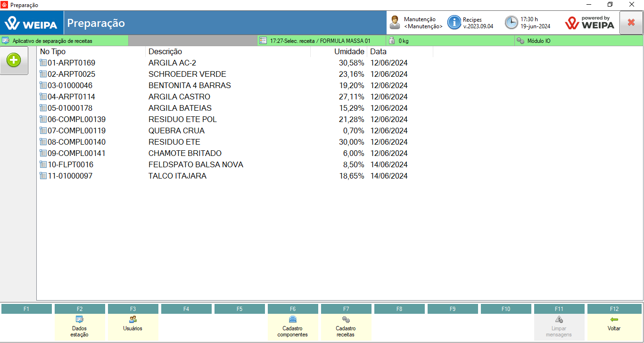This screenshot has width=644, height=343.
Task: Click the Recipes version info icon
Action: pyautogui.click(x=454, y=23)
